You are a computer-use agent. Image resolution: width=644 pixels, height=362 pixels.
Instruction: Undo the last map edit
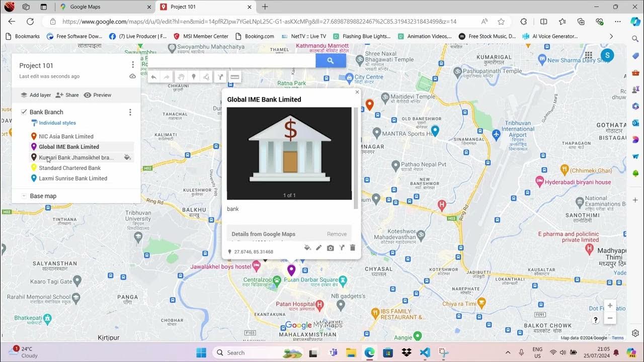(x=154, y=77)
